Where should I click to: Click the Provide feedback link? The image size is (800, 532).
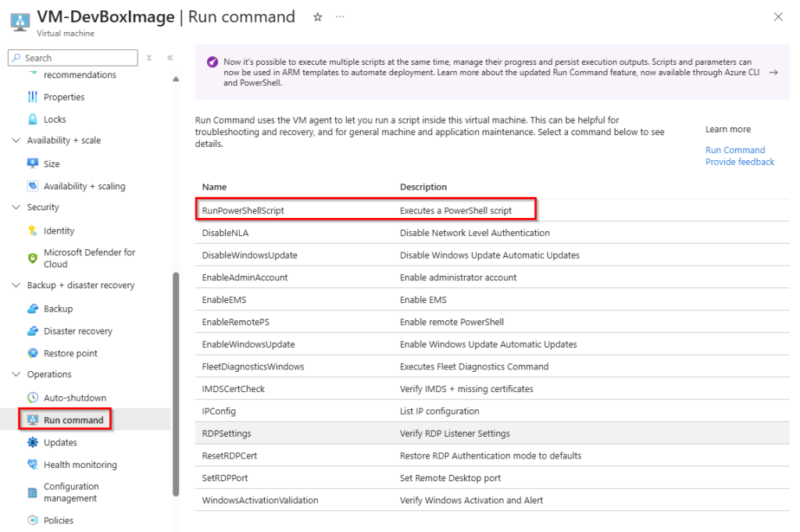pos(739,162)
